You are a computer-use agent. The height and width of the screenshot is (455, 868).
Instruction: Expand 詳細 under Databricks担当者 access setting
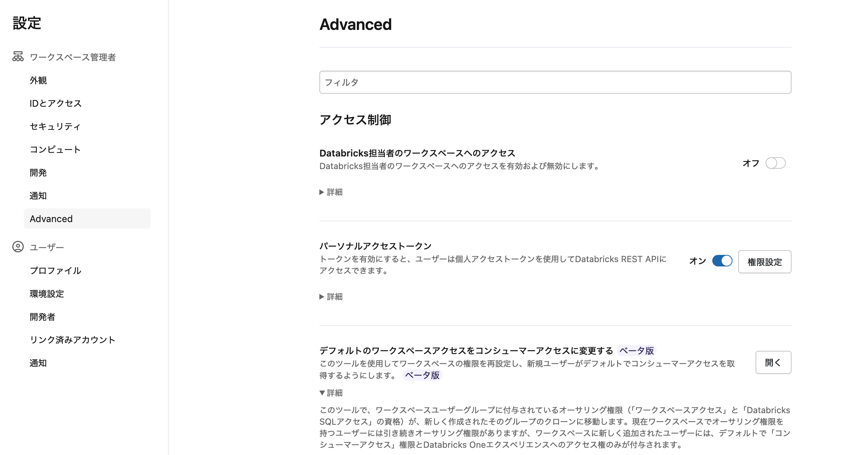(330, 192)
